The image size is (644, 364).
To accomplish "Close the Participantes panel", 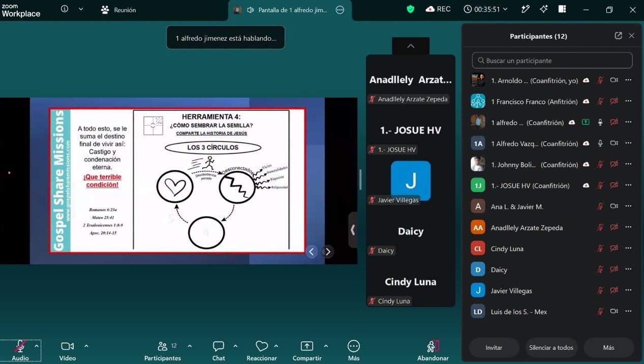I will (x=632, y=36).
